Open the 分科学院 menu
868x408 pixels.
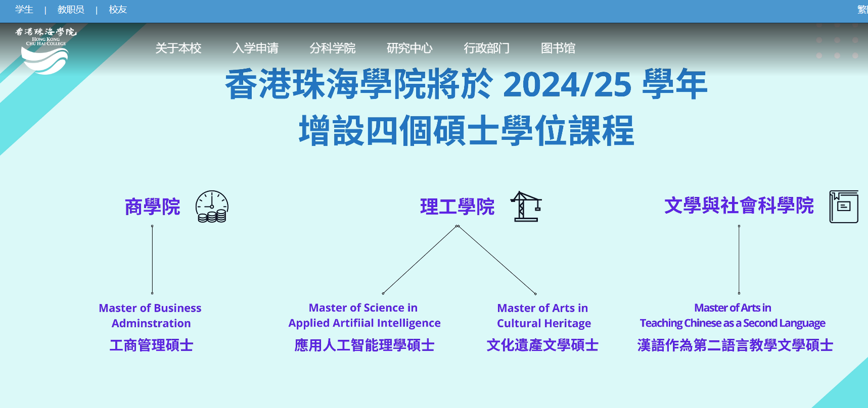333,48
